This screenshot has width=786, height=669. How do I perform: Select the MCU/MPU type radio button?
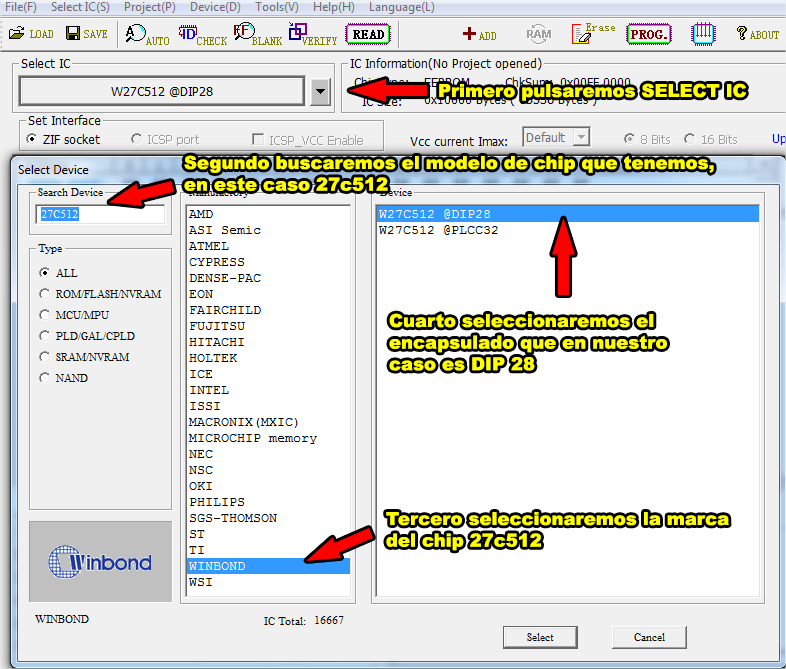(45, 315)
